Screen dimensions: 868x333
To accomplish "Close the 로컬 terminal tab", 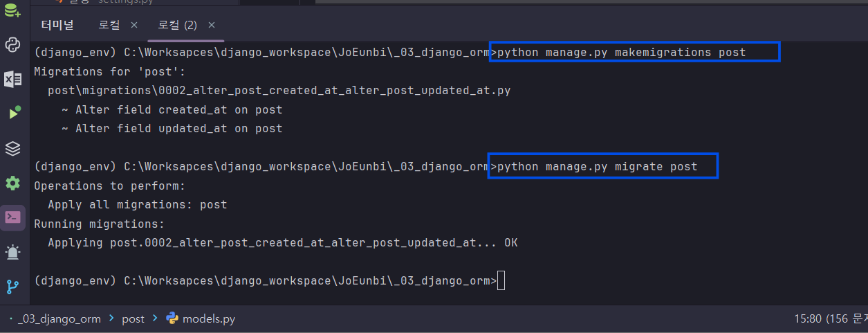I will coord(134,25).
